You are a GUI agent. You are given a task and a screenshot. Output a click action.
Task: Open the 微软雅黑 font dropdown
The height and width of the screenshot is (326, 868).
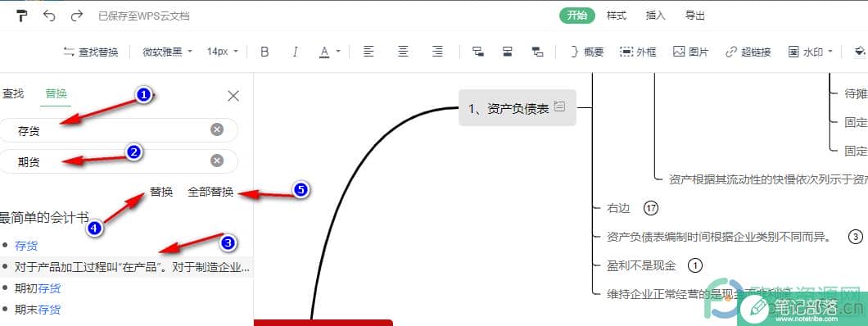coord(167,52)
